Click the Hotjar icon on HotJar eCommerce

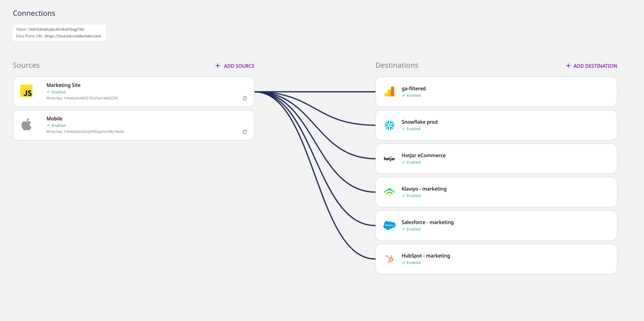pos(390,158)
